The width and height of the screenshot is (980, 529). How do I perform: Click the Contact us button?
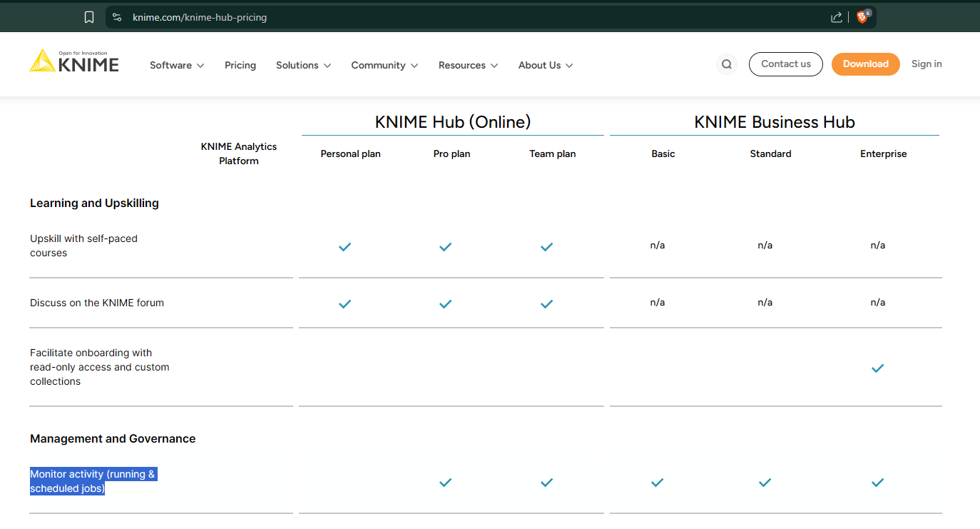785,64
